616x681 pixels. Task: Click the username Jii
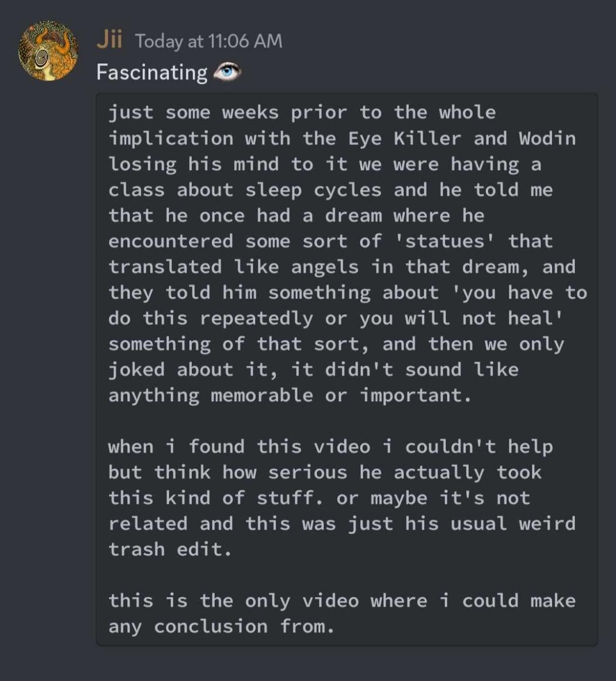point(109,40)
